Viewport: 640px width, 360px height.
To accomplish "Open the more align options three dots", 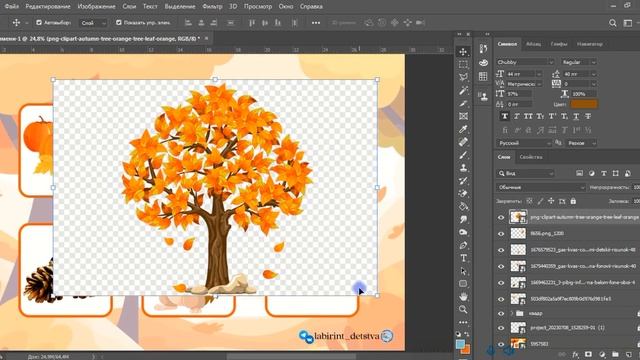I will (x=316, y=23).
